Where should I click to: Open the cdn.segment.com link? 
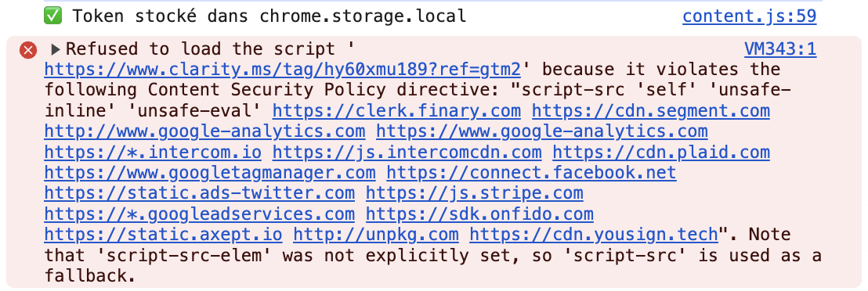coord(651,111)
